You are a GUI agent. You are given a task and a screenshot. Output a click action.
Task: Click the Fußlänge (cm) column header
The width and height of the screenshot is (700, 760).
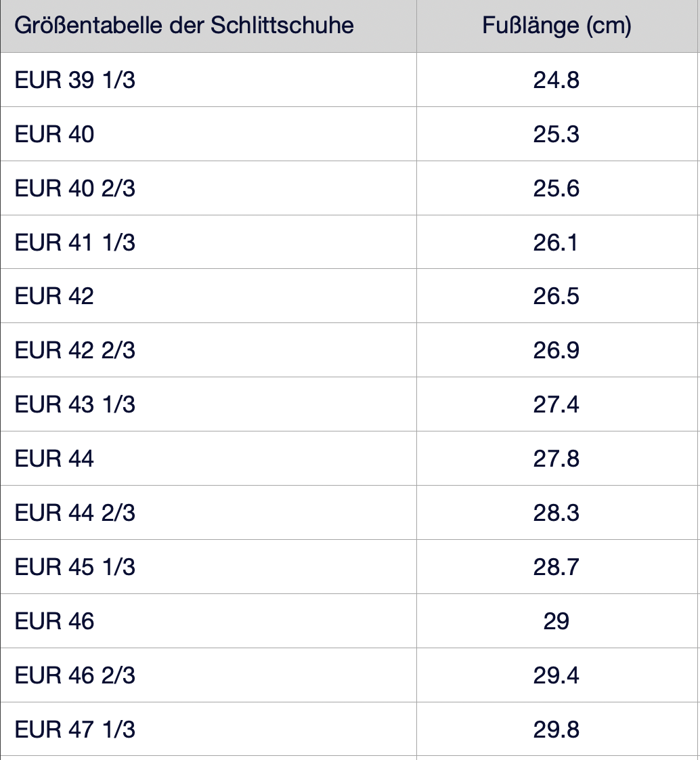pos(556,26)
